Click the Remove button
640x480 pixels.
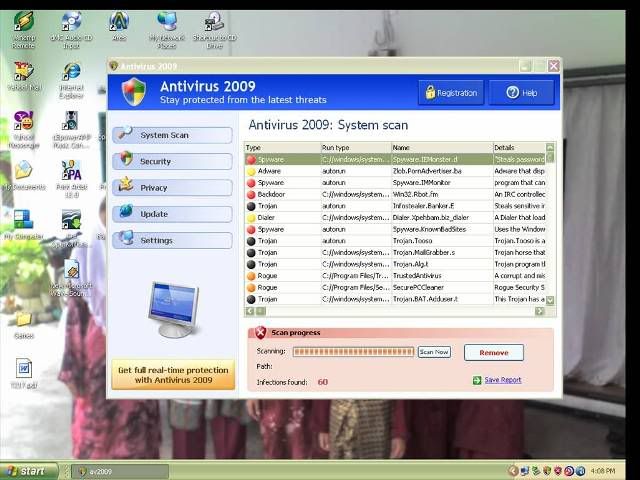tap(493, 353)
